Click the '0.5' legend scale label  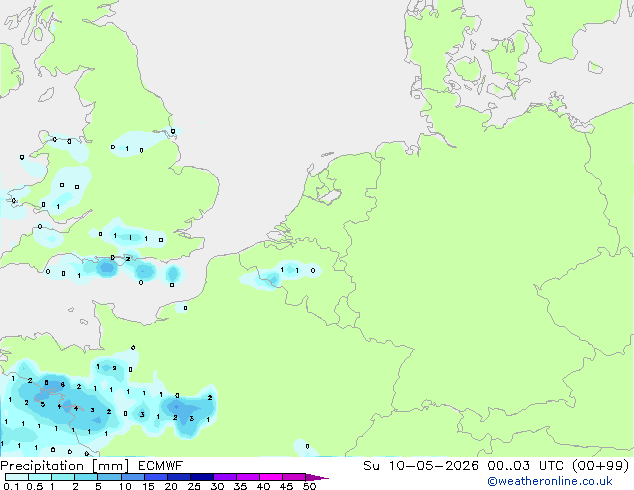[x=35, y=486]
